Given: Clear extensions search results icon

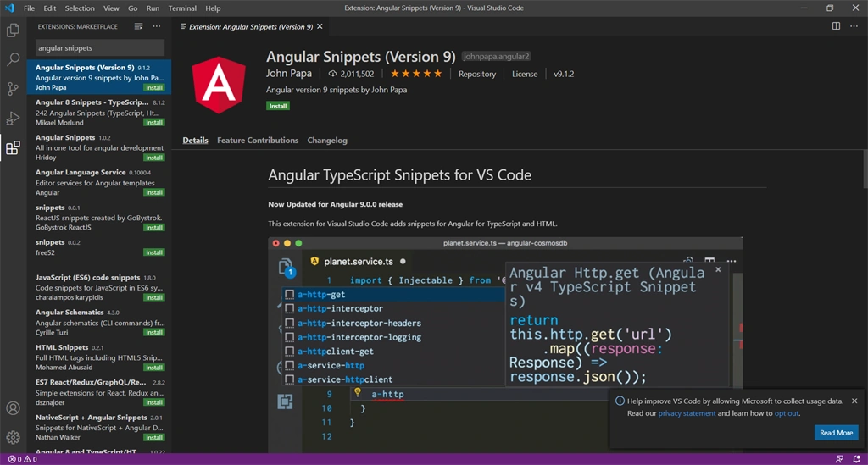Looking at the screenshot, I should point(138,26).
